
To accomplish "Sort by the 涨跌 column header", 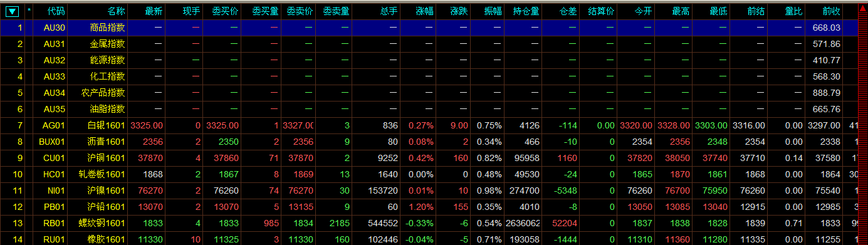I will pyautogui.click(x=459, y=11).
